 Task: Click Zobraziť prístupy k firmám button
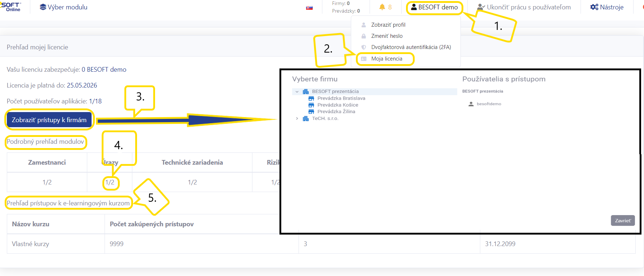point(49,120)
